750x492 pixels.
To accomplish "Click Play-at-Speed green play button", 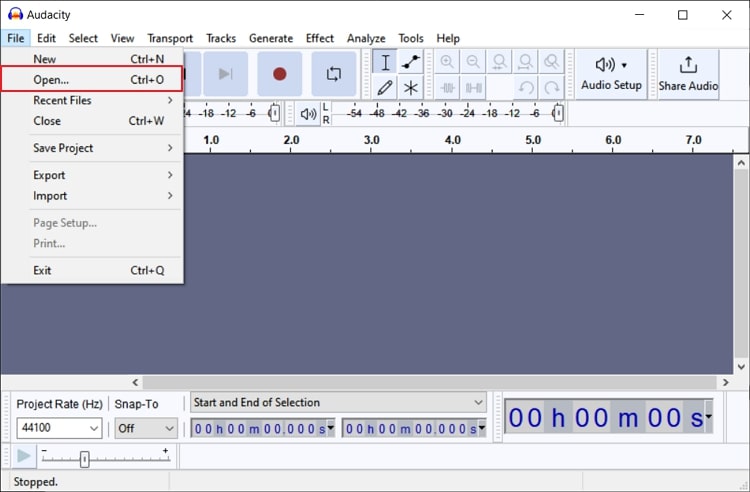I will pos(23,456).
